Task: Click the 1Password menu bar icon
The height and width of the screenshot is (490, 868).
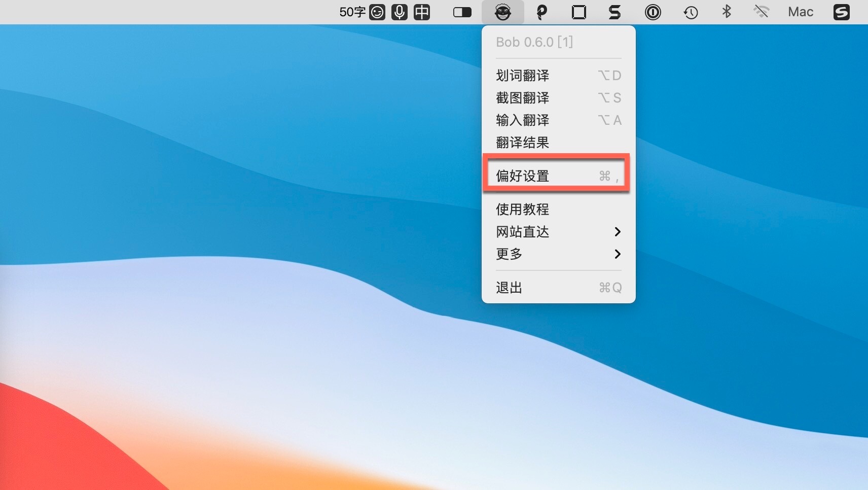Action: point(653,12)
